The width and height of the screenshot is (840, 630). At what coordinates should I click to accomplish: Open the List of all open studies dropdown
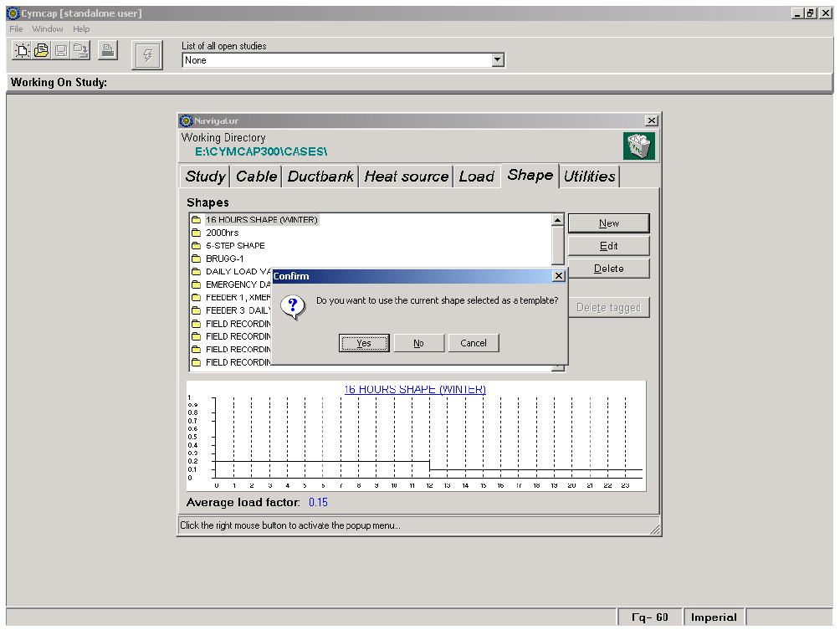(x=498, y=60)
